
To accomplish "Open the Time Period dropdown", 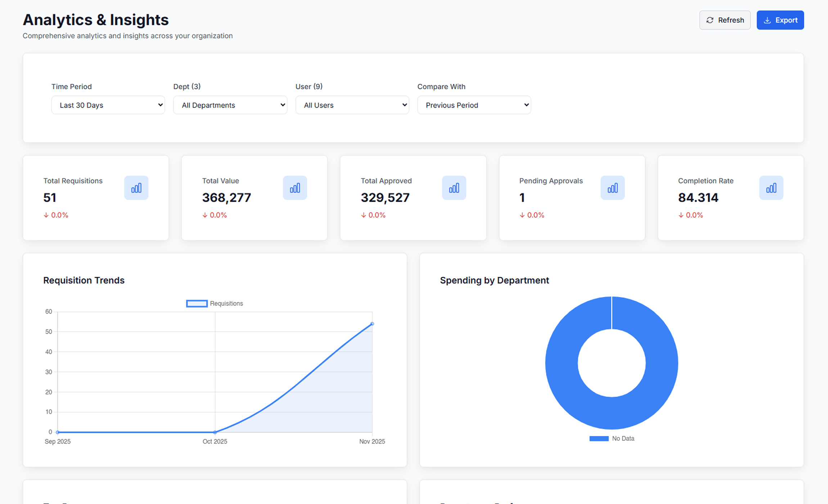I will pyautogui.click(x=108, y=105).
